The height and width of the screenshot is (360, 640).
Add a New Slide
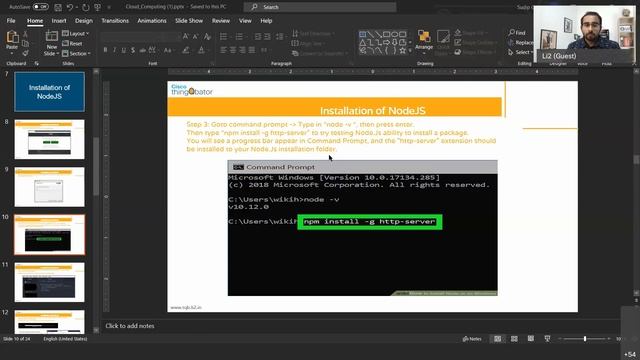tap(51, 43)
